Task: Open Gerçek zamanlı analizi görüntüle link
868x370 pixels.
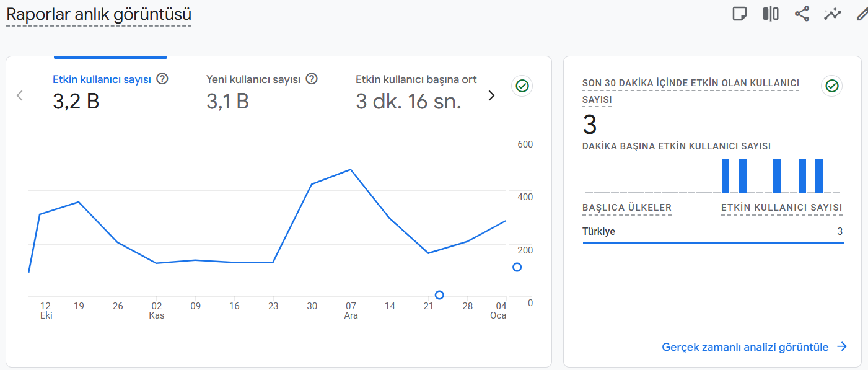Action: [754, 347]
